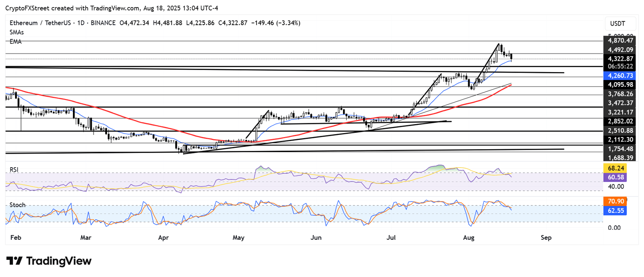
Task: Expand the Stoch indicator label
Action: [17, 205]
